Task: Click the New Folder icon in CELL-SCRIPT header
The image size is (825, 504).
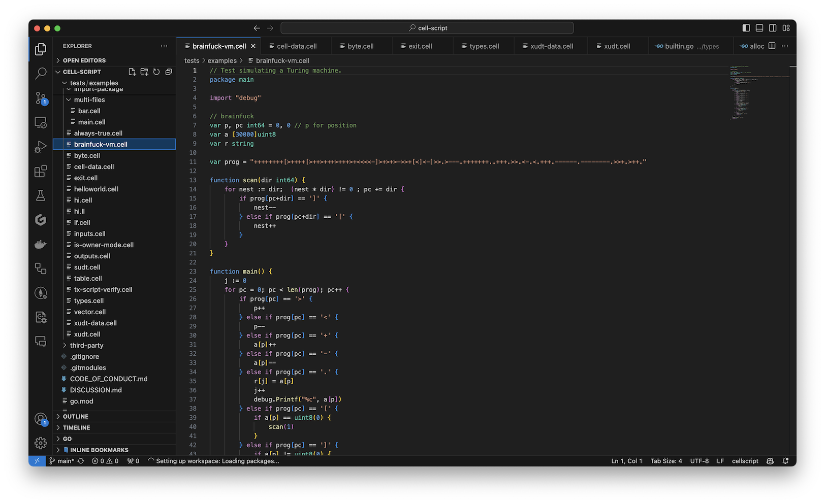Action: (144, 72)
